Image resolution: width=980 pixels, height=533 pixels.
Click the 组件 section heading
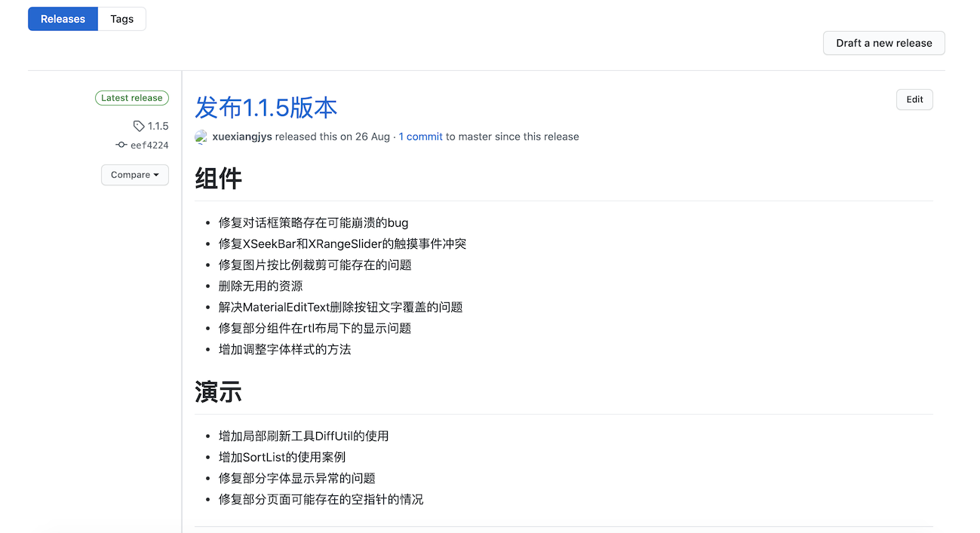pos(219,179)
